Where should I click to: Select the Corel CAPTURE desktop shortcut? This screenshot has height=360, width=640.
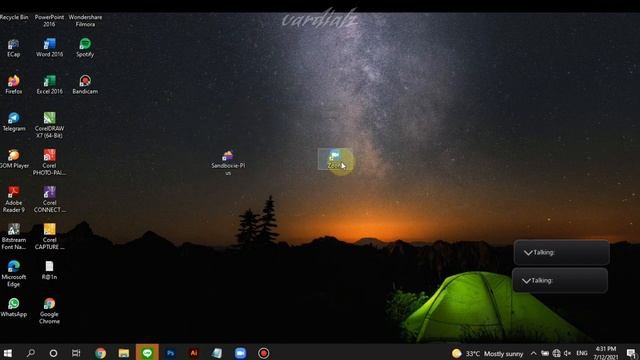click(x=49, y=237)
